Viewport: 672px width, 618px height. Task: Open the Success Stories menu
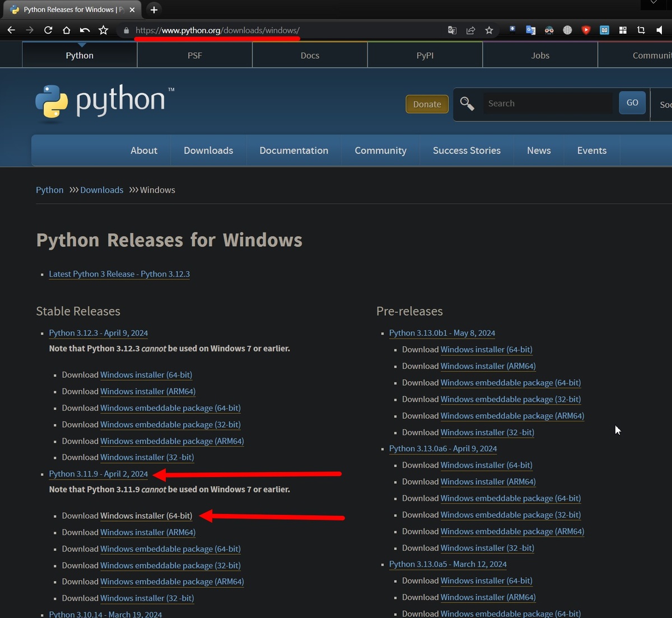point(467,151)
